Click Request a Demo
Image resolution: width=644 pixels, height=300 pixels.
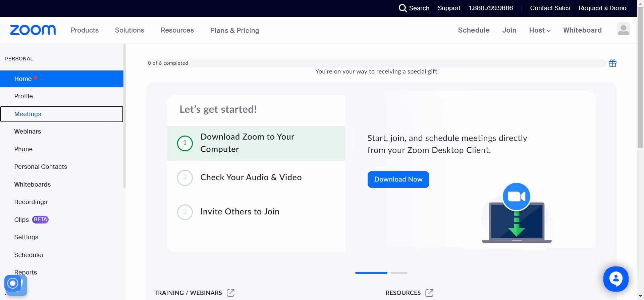(602, 8)
